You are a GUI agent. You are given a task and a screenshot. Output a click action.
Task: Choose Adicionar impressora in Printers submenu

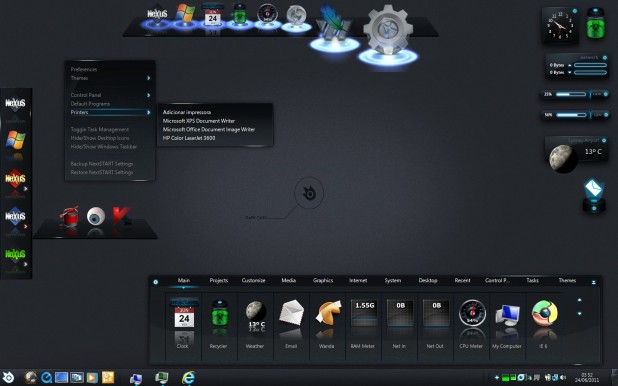pos(187,112)
